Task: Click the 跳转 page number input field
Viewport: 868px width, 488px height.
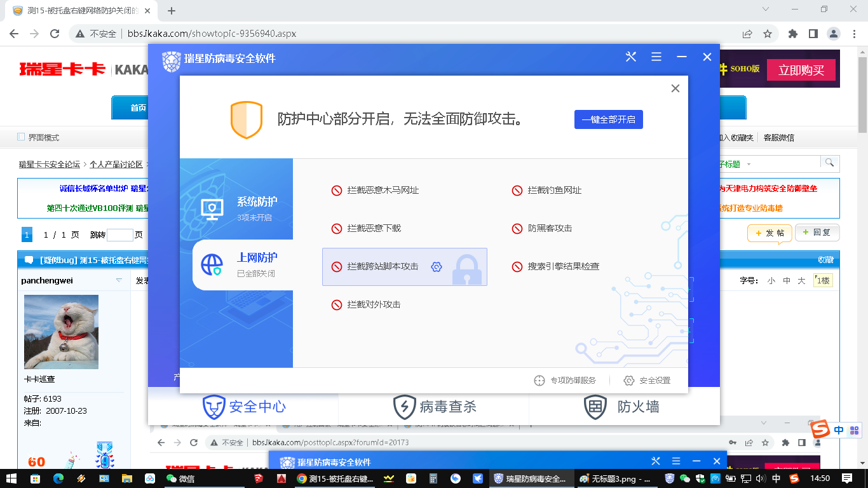Action: [x=120, y=234]
